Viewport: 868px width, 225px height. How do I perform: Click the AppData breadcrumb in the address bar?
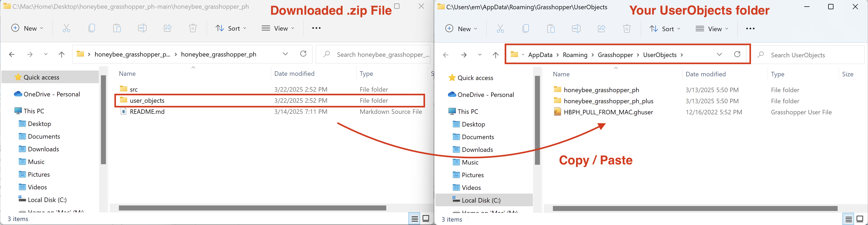(540, 55)
